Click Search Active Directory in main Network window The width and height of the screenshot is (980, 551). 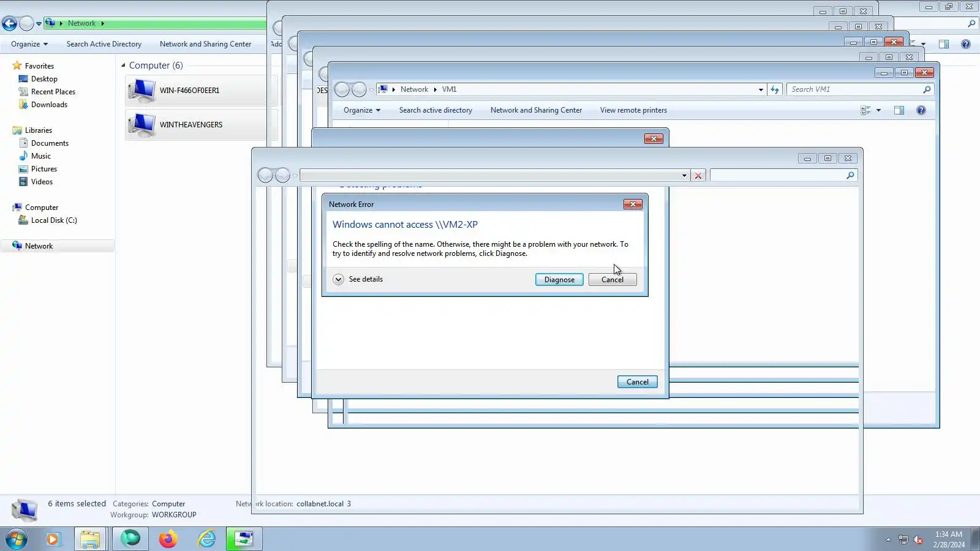104,44
